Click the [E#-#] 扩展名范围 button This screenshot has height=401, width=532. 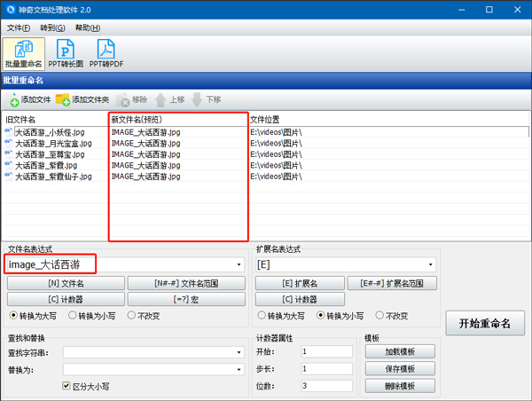392,283
